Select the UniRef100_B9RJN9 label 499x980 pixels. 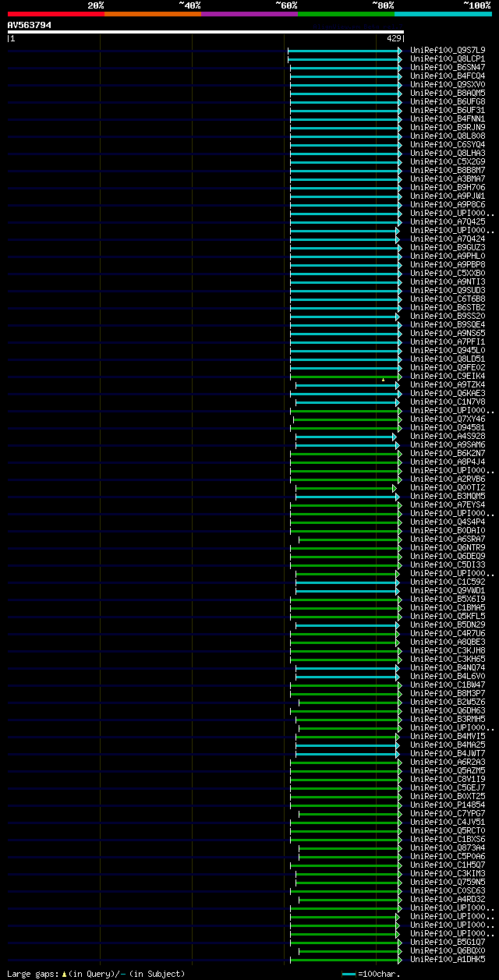[x=448, y=127]
